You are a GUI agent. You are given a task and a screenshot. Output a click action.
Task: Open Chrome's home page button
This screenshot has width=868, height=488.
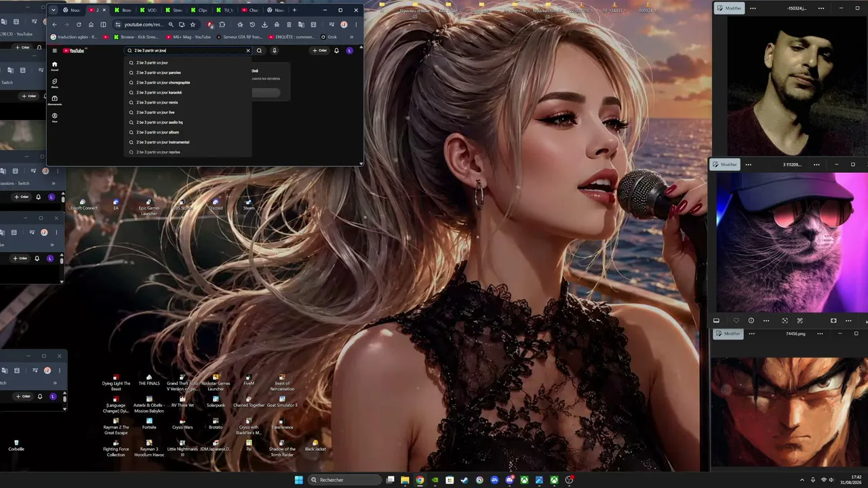(92, 24)
